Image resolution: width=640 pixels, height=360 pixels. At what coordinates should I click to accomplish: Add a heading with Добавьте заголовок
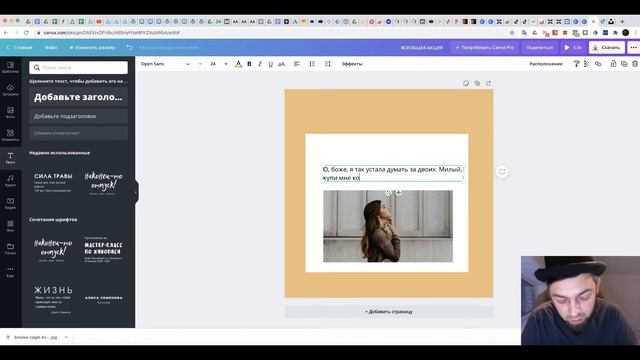(x=78, y=97)
